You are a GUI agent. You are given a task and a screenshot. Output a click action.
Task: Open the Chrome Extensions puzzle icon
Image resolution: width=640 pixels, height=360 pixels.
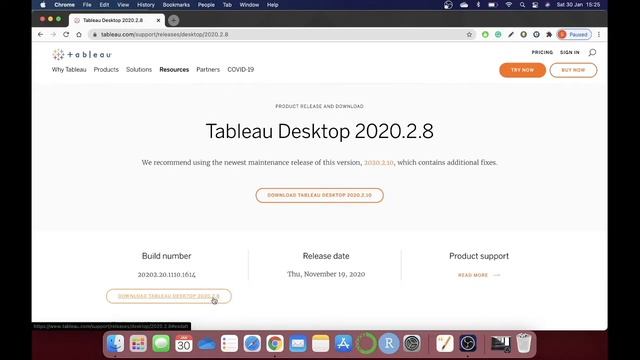click(x=549, y=35)
